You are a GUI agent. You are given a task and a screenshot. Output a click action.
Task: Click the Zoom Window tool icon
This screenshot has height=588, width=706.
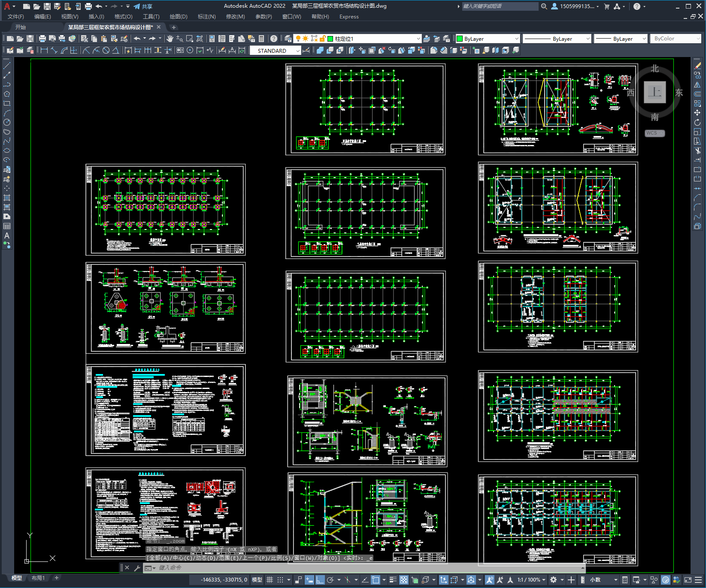(190, 39)
